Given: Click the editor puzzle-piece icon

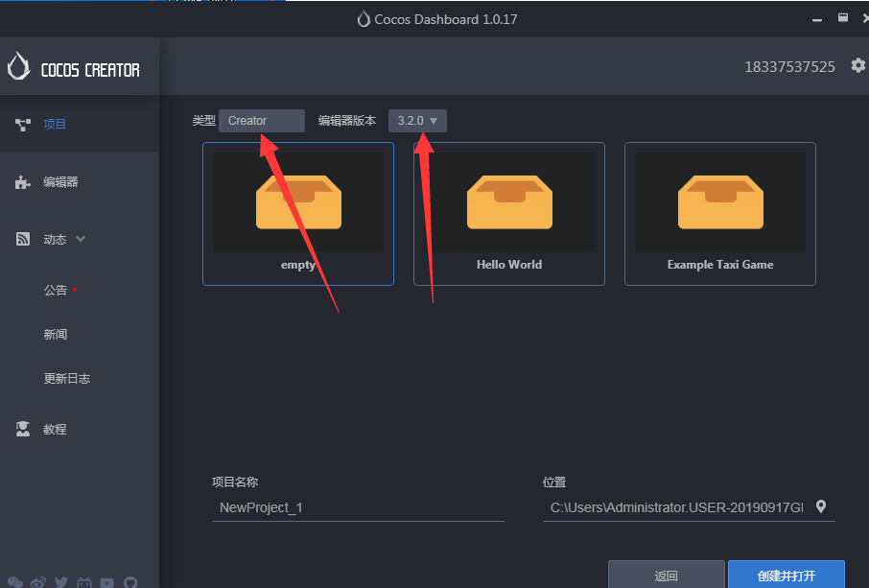Looking at the screenshot, I should 23,182.
